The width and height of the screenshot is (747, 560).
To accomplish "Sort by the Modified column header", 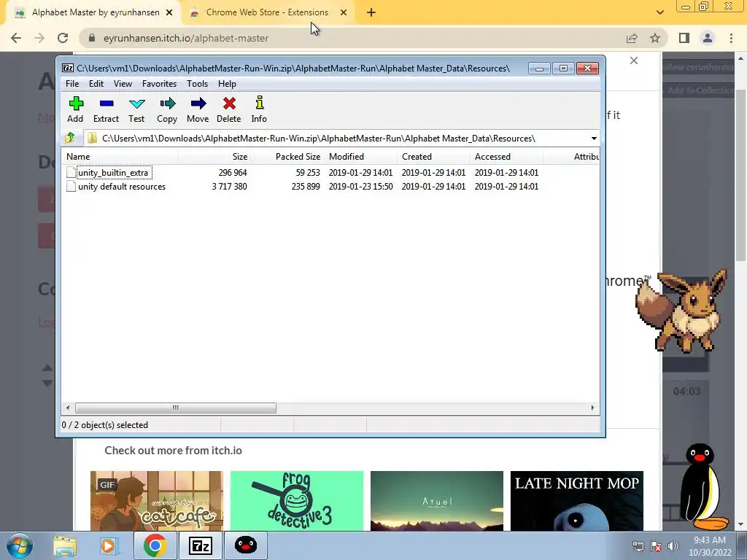I will coord(360,157).
